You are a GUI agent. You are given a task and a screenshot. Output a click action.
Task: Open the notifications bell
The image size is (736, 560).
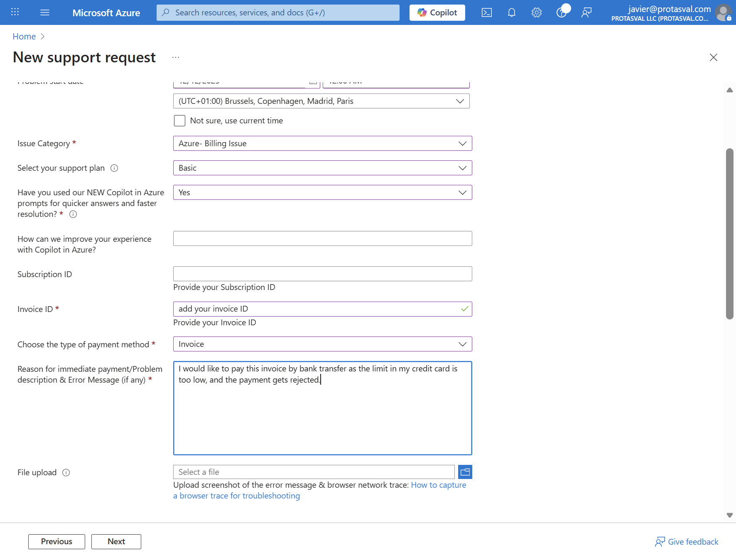(x=512, y=12)
